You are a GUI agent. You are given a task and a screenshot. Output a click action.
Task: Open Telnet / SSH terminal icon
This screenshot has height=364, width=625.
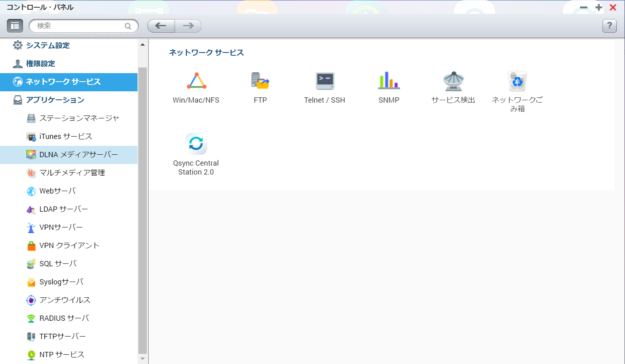(x=325, y=81)
